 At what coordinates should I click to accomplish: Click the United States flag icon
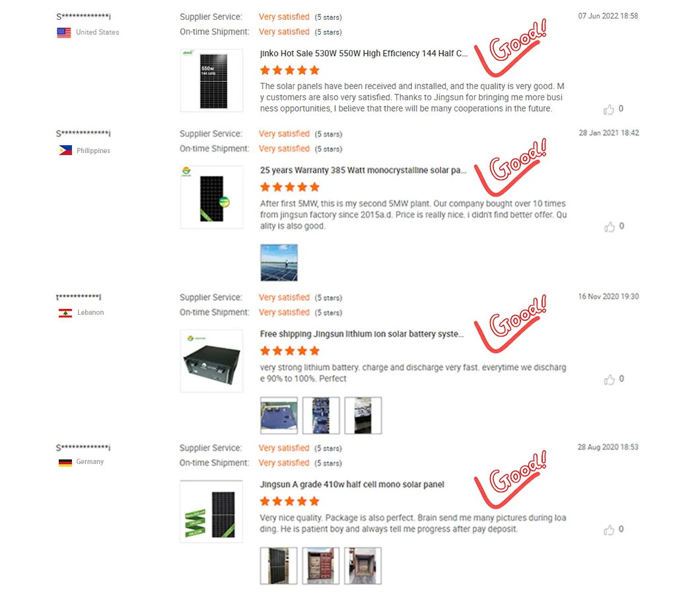(64, 32)
